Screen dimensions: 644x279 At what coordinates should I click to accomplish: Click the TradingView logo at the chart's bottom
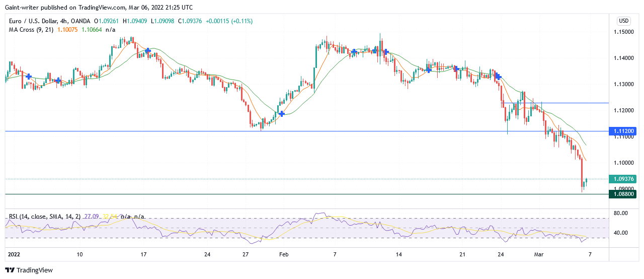pos(29,270)
